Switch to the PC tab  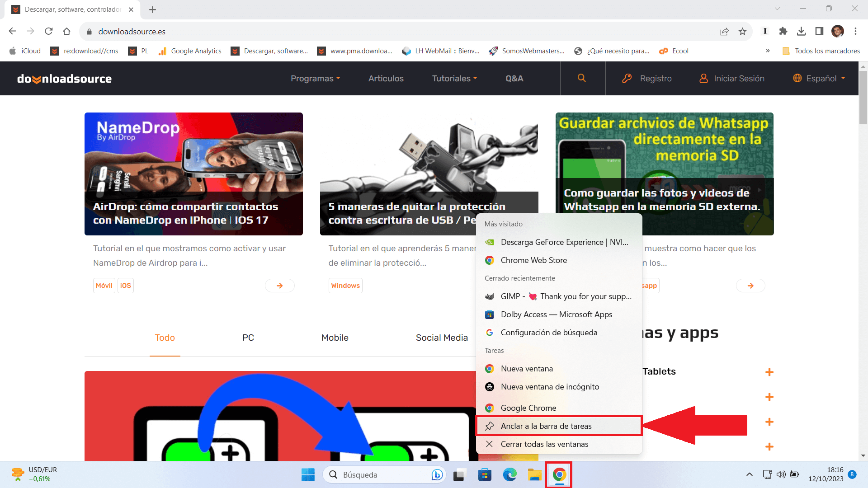pos(248,338)
